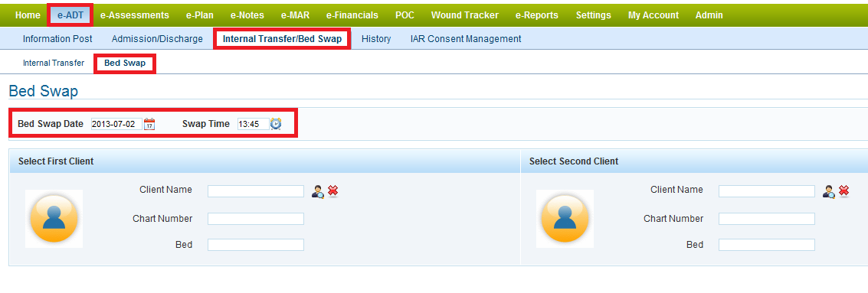Open the e-Financials menu
868x293 pixels.
pyautogui.click(x=352, y=15)
